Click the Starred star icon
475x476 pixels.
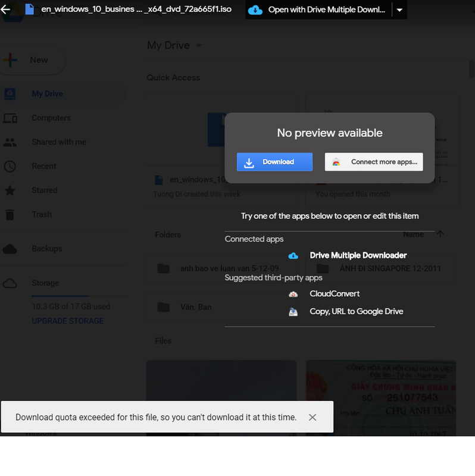coord(10,190)
